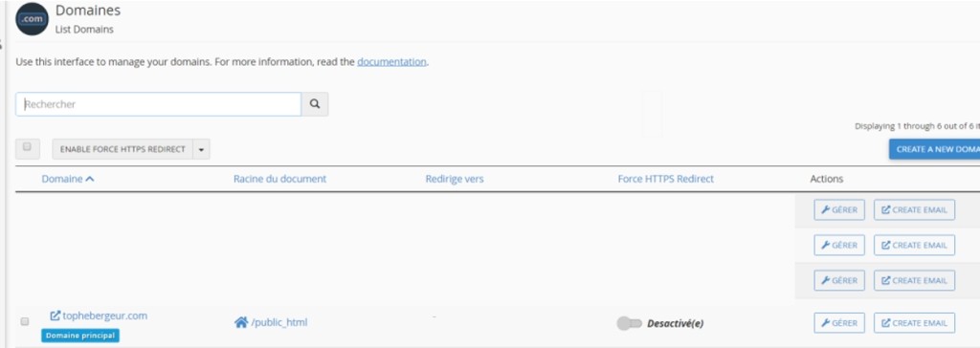Tick the checkbox beside tophebergeur.com
This screenshot has width=980, height=348.
[x=25, y=322]
